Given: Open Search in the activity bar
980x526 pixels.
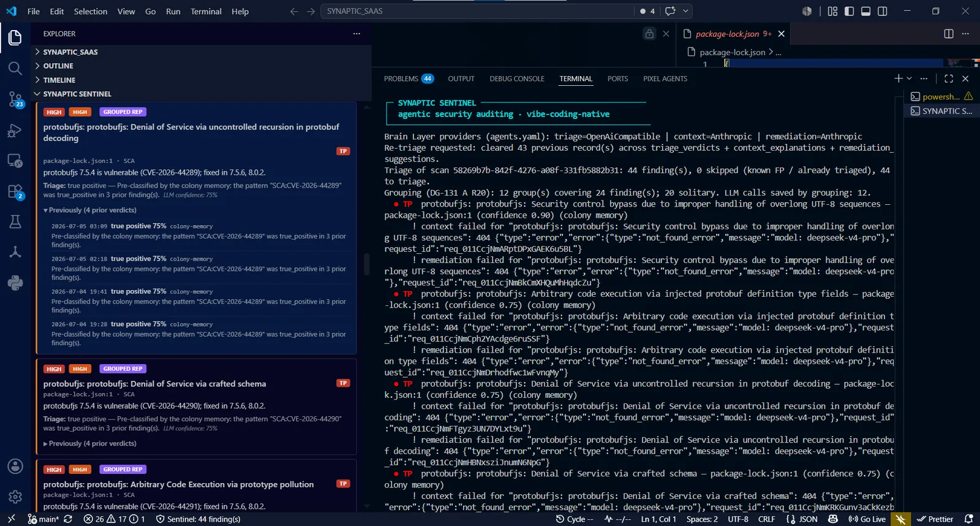Looking at the screenshot, I should [15, 69].
